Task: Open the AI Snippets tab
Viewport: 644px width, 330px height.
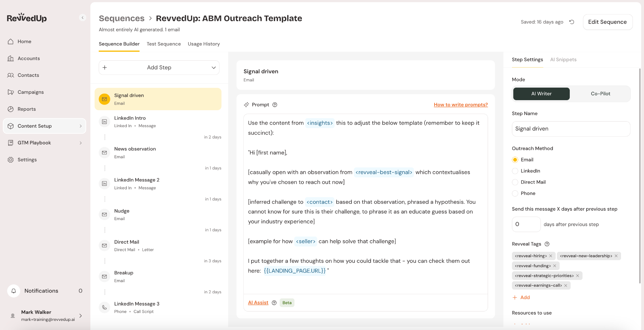Action: click(x=563, y=60)
